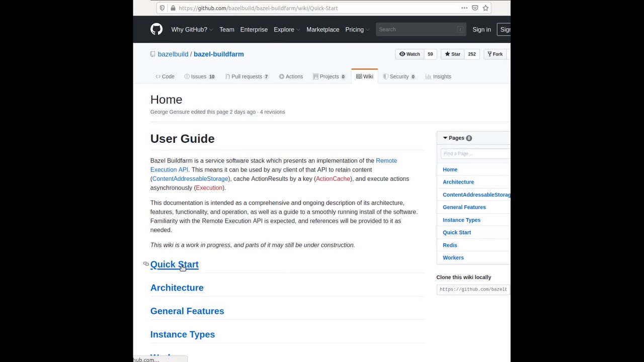Screen dimensions: 644x362
Task: Go to Quick Start in Pages sidebar
Action: (x=457, y=232)
